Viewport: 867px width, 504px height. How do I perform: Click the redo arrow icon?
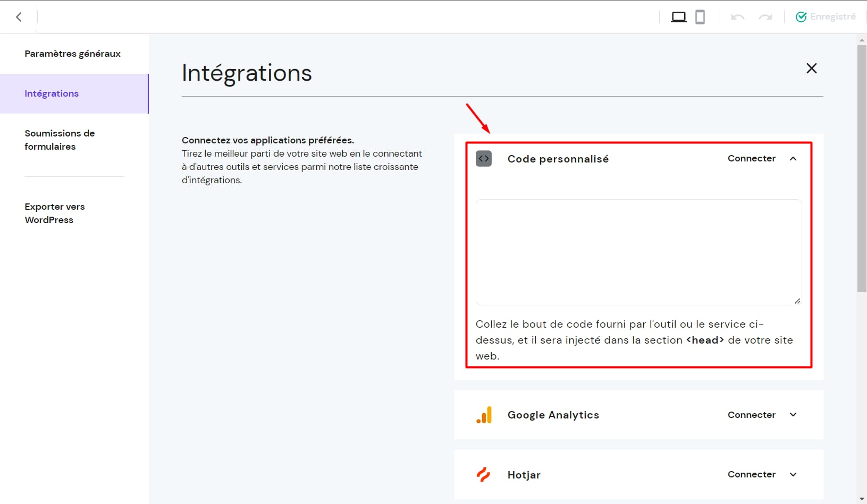pyautogui.click(x=765, y=17)
